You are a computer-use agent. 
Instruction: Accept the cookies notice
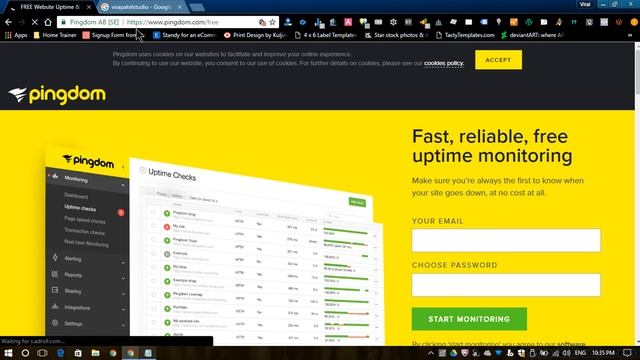point(498,60)
